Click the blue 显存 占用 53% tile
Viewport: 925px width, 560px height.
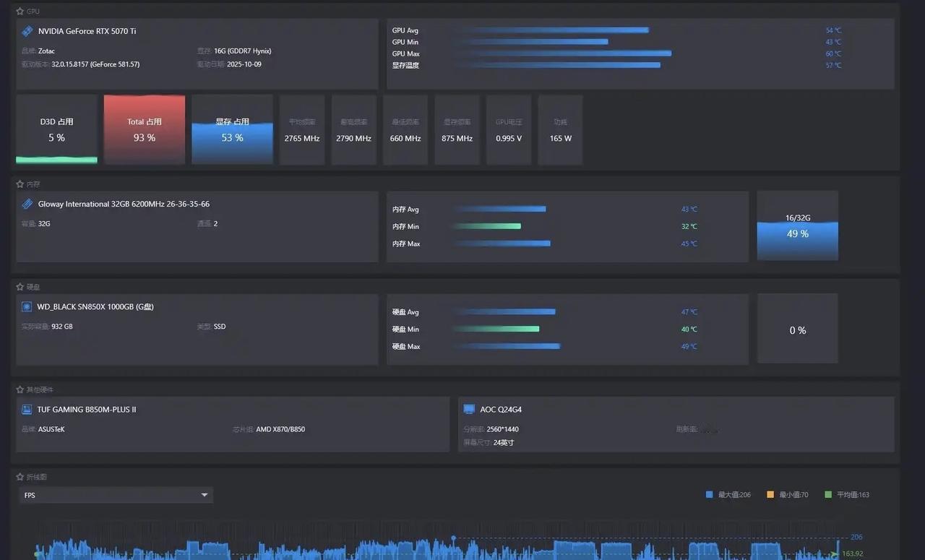coord(233,129)
